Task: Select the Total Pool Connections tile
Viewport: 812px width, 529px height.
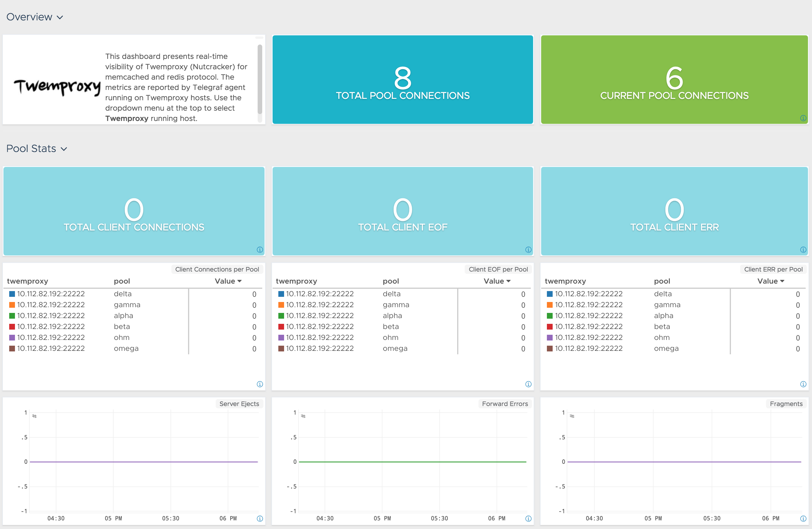Action: 403,79
